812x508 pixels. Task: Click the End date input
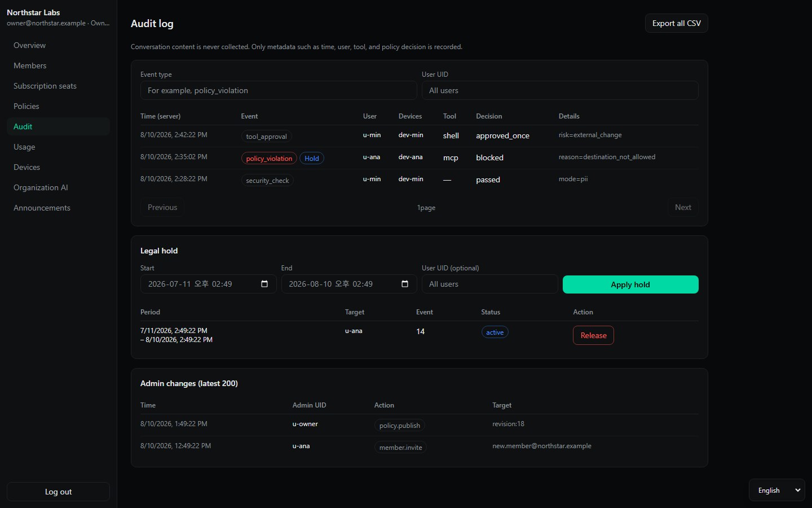(348, 284)
